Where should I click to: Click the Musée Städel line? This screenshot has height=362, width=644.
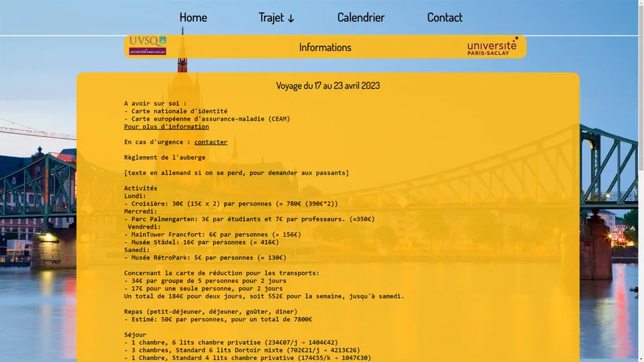click(x=202, y=242)
